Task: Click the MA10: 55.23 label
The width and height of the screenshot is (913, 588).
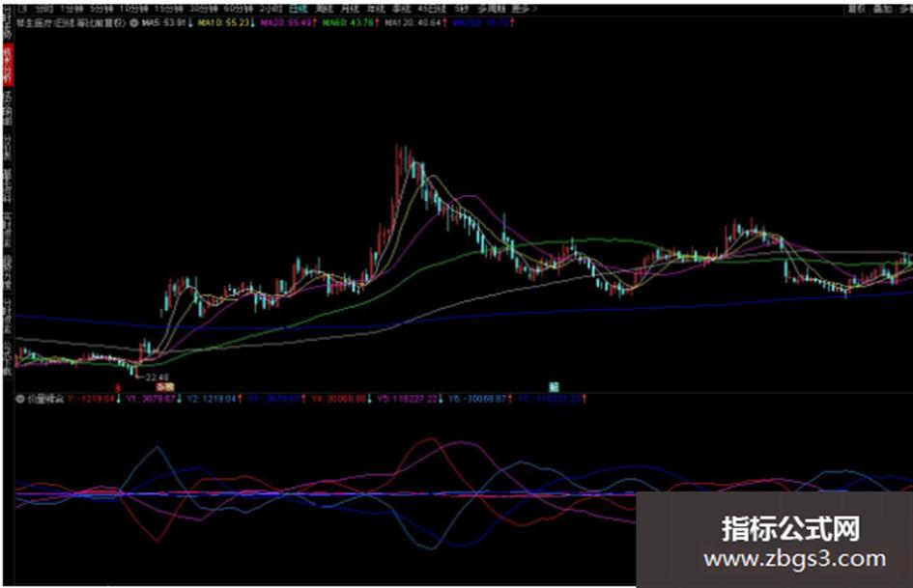Action: (x=223, y=23)
